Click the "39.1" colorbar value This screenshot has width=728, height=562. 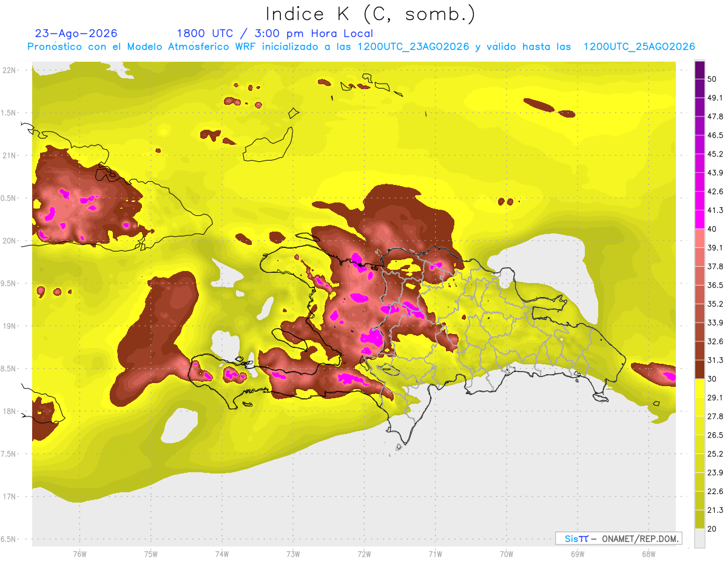715,248
